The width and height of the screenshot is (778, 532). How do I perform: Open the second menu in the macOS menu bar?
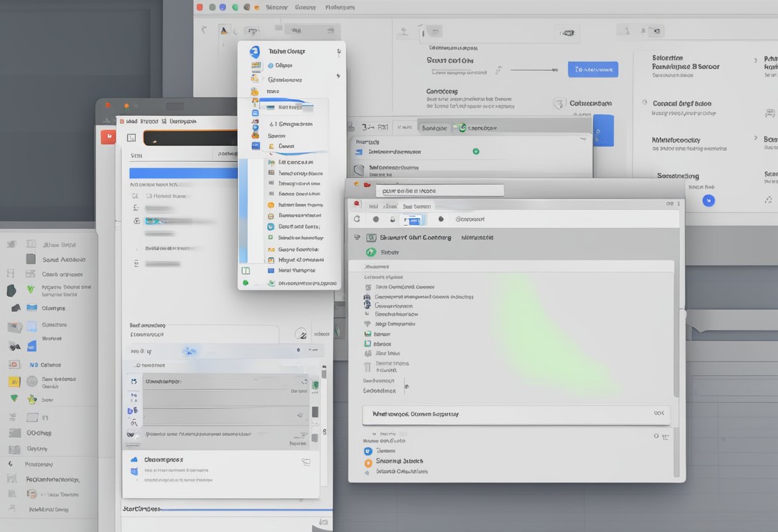[x=305, y=7]
